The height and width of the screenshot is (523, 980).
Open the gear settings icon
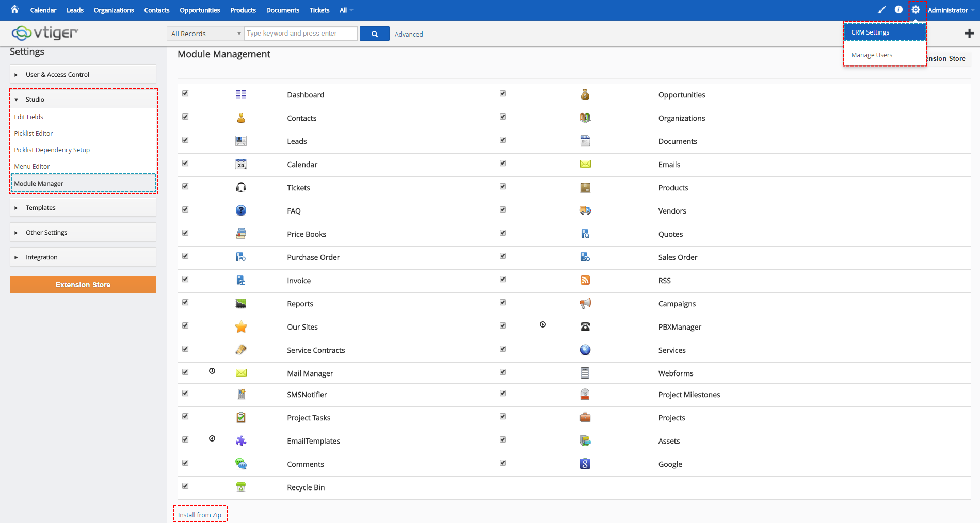click(915, 10)
